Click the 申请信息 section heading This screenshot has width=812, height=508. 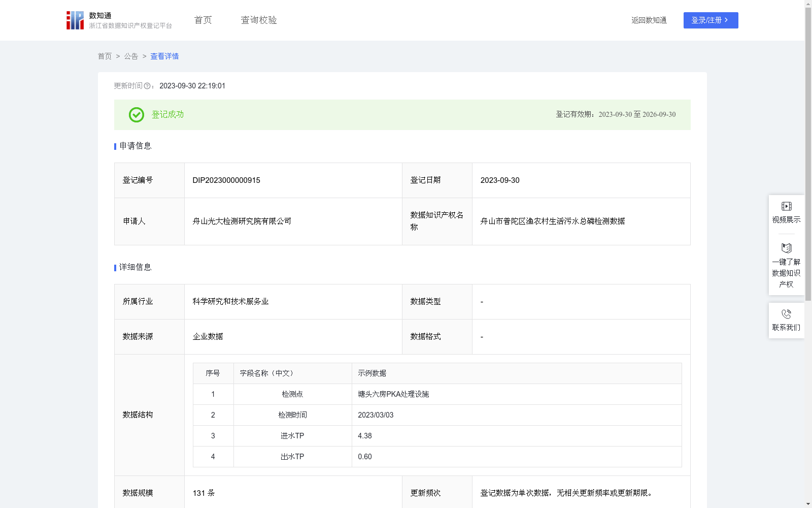pyautogui.click(x=135, y=146)
